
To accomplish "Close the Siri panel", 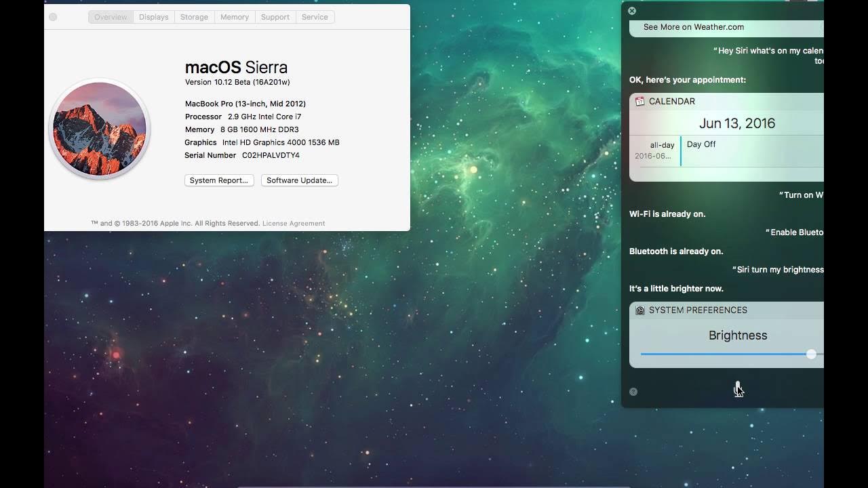I will 632,11.
